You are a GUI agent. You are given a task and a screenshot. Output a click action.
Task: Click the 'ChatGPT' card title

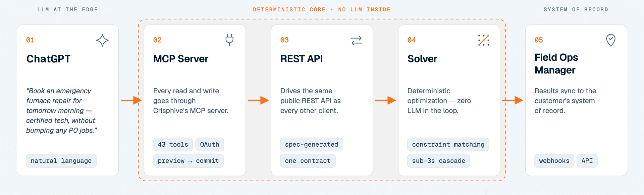tap(48, 59)
